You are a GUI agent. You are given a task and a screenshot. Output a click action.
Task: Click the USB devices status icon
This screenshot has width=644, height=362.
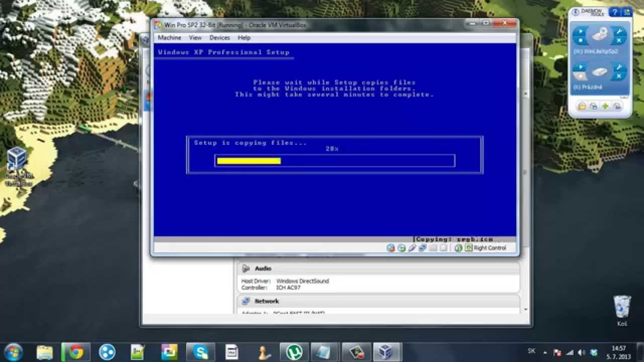(x=412, y=248)
